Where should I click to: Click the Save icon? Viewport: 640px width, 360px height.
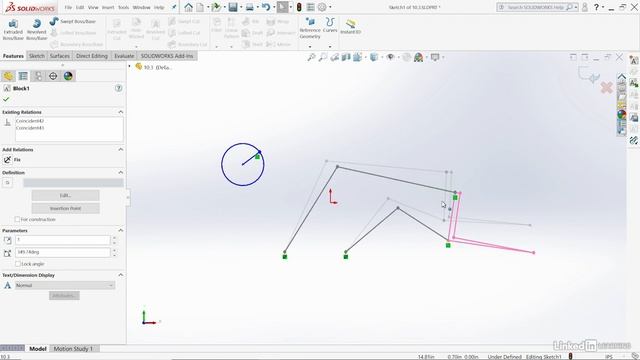pos(233,7)
